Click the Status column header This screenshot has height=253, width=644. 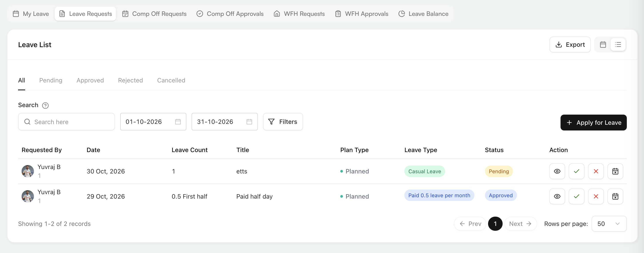point(494,150)
